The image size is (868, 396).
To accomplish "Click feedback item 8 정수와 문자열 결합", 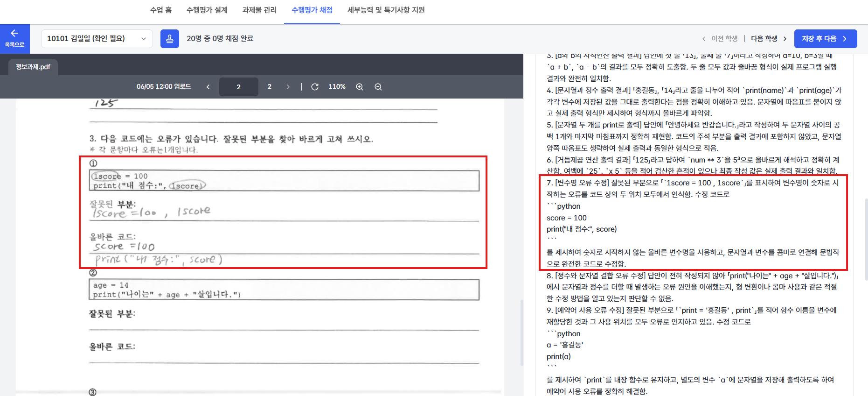I will (x=693, y=287).
